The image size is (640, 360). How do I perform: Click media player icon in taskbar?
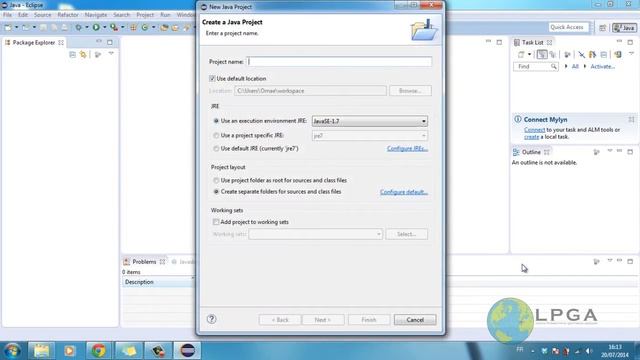coord(69,350)
